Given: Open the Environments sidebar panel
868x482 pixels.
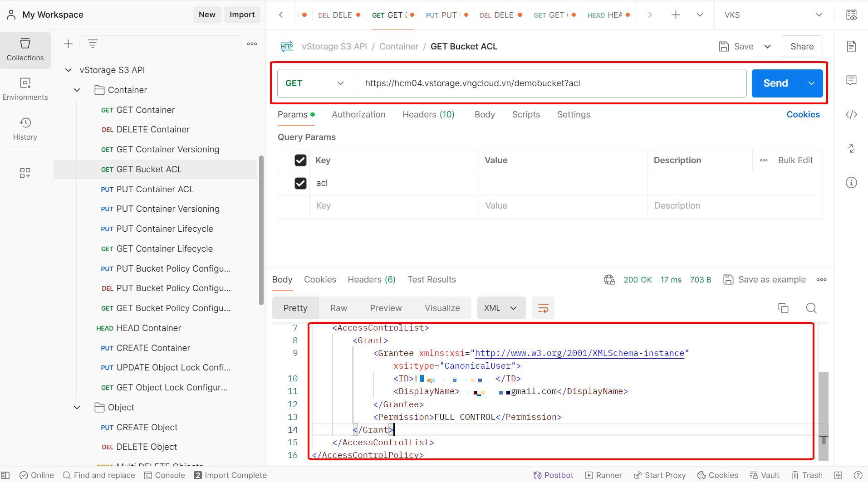Looking at the screenshot, I should tap(25, 89).
